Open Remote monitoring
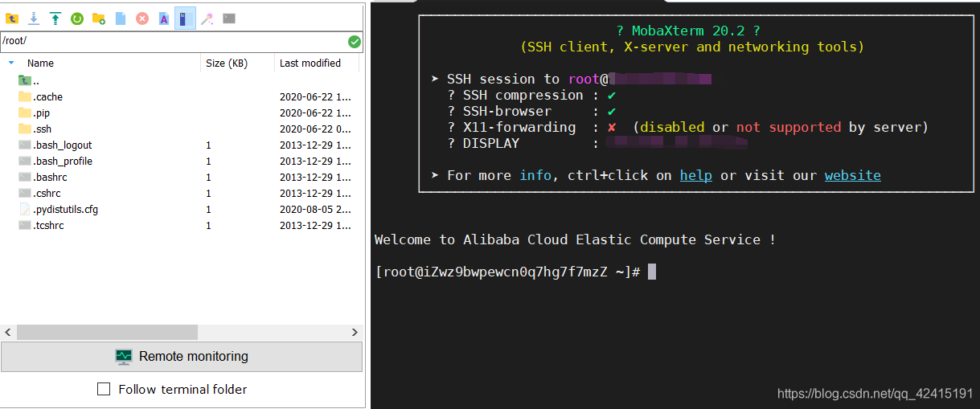 pos(182,357)
